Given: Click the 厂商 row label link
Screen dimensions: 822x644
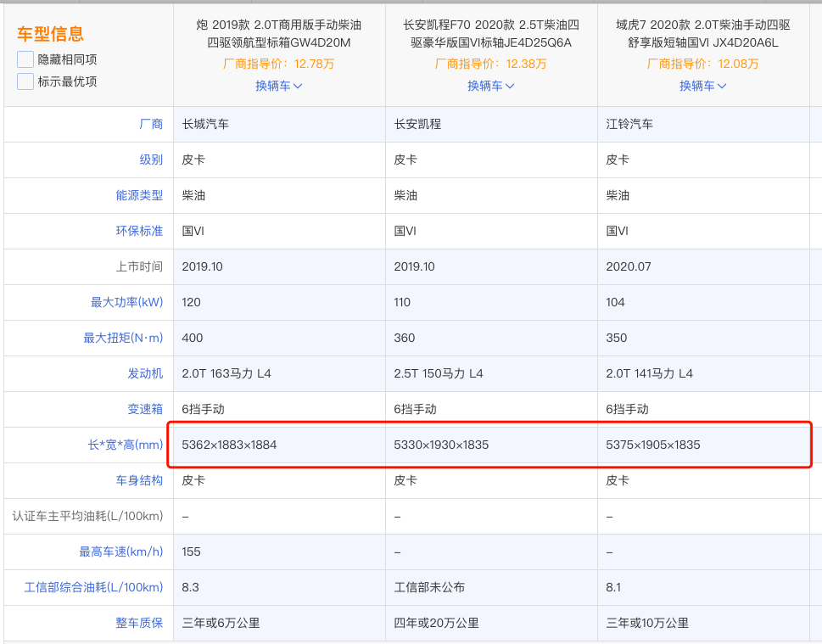Looking at the screenshot, I should [x=151, y=124].
